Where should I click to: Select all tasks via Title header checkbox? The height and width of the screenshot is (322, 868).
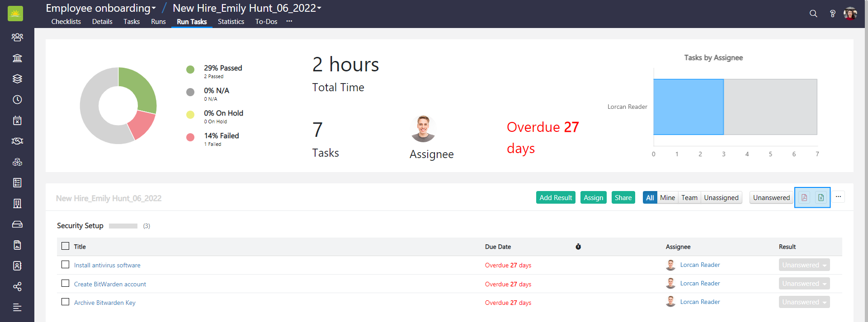[66, 246]
